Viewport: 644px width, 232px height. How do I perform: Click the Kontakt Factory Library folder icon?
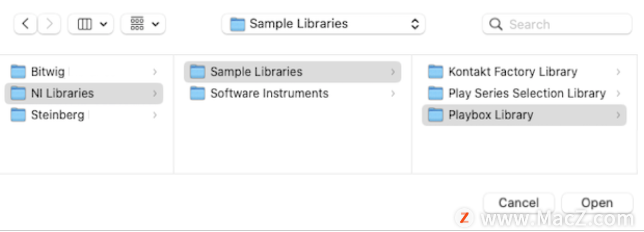pos(435,72)
